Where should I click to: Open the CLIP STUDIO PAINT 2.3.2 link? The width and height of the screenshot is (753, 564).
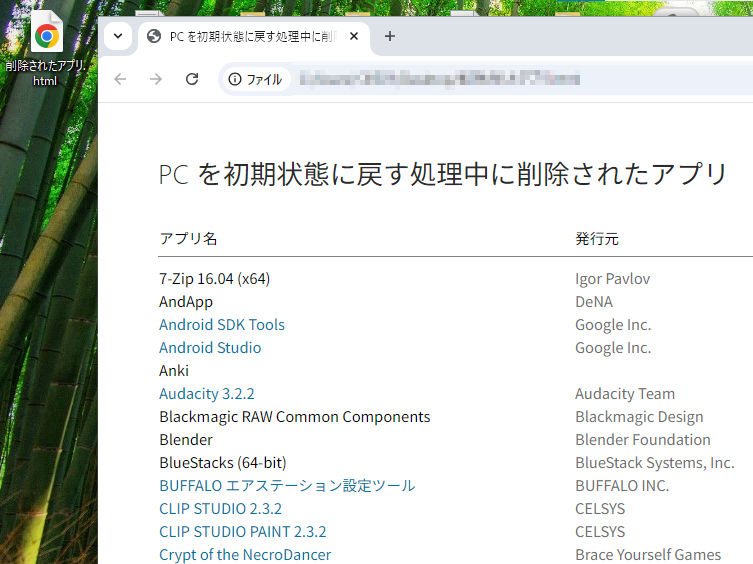click(242, 531)
